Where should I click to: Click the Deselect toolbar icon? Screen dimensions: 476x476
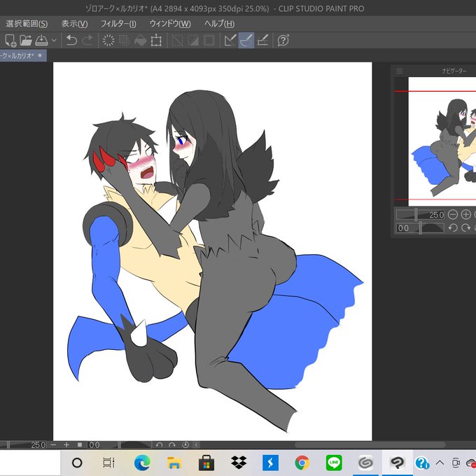pyautogui.click(x=177, y=41)
